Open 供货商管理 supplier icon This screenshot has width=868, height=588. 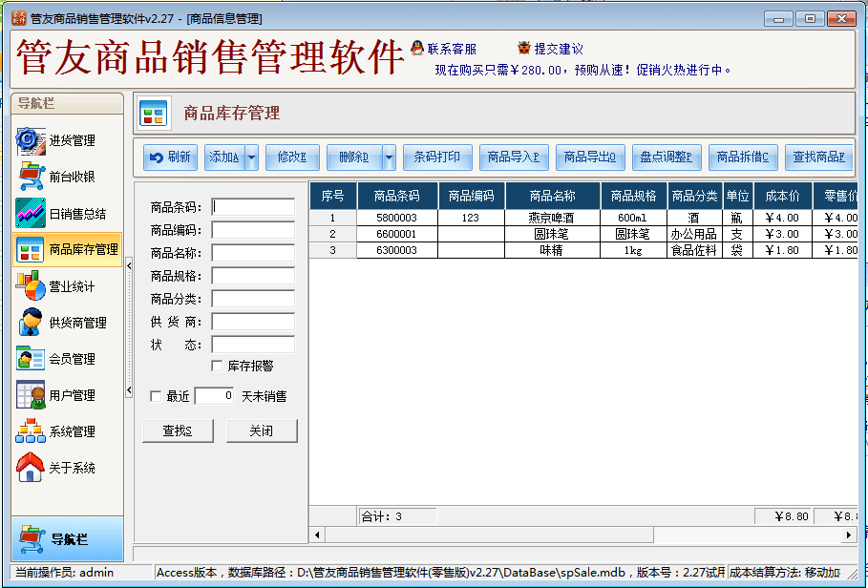(x=31, y=323)
